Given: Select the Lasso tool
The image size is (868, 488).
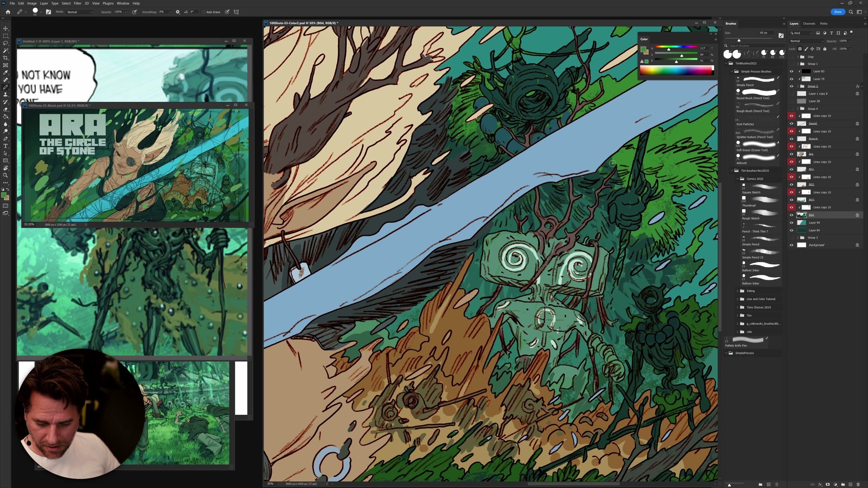Looking at the screenshot, I should click(x=5, y=43).
